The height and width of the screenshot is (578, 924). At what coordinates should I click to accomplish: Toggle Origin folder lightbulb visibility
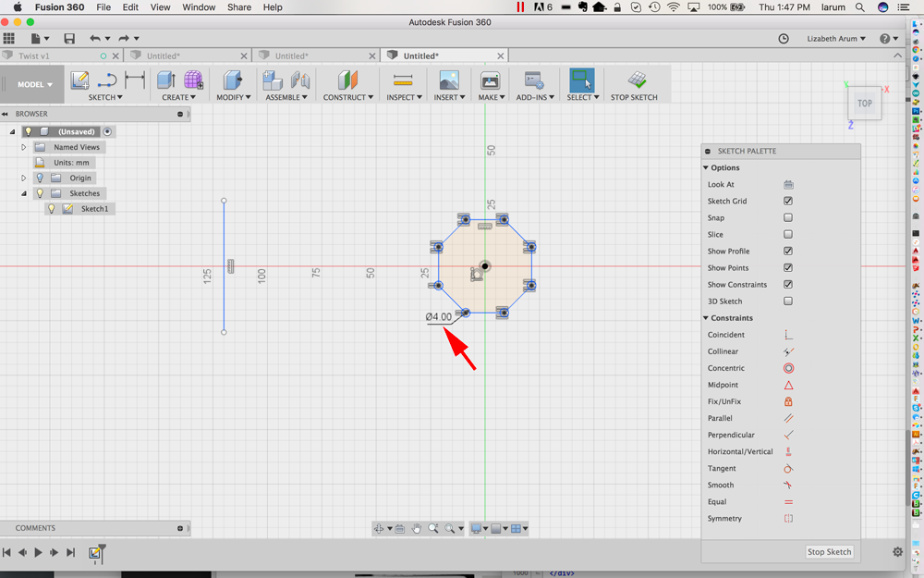pos(40,178)
